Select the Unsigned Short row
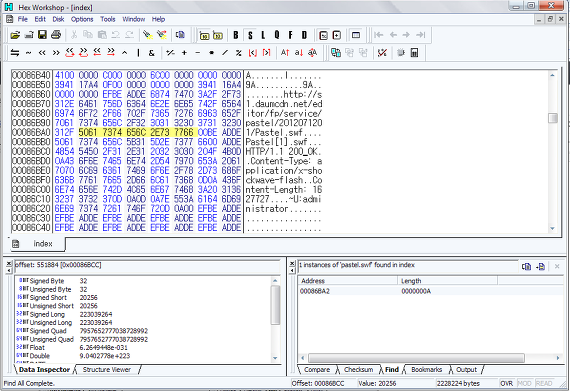This screenshot has width=570, height=391. [x=142, y=306]
